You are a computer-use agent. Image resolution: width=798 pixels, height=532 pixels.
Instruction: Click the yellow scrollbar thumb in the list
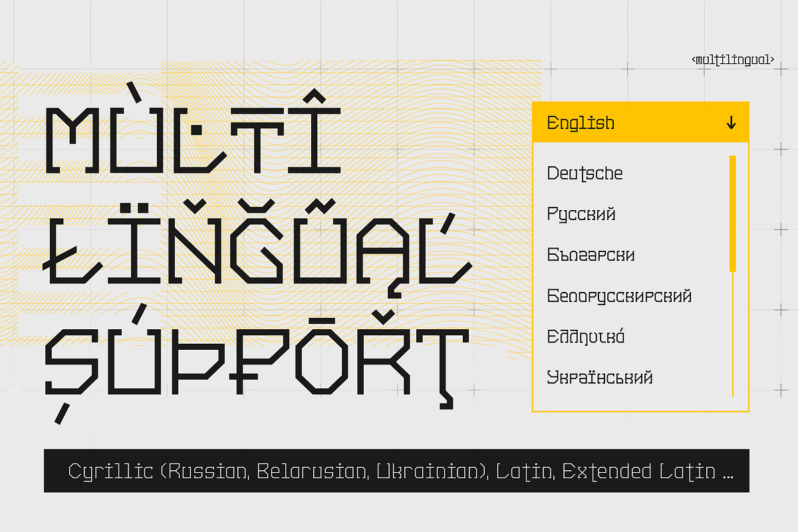tap(733, 213)
